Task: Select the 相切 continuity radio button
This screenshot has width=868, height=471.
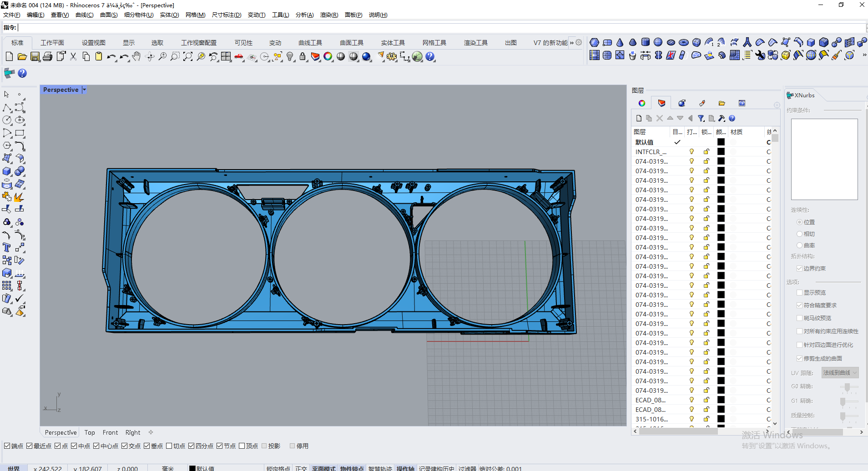Action: tap(800, 233)
